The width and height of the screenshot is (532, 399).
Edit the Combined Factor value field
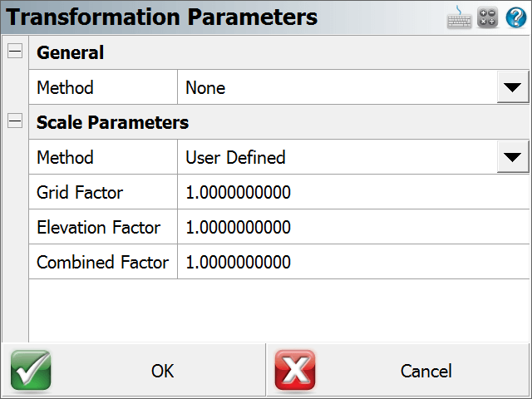(x=353, y=262)
